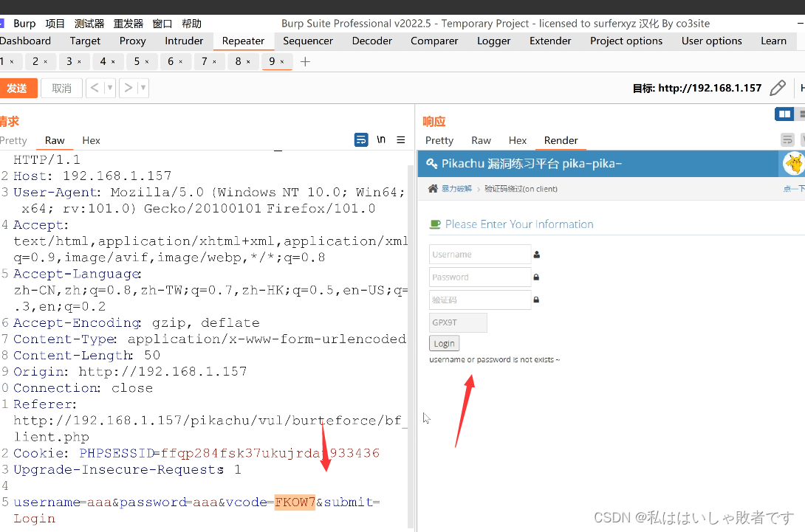Switch request view to Pretty

pos(13,141)
